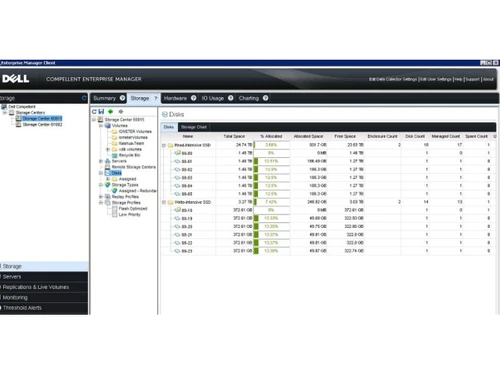
Task: Click the Dell logo in the header
Action: click(x=15, y=79)
